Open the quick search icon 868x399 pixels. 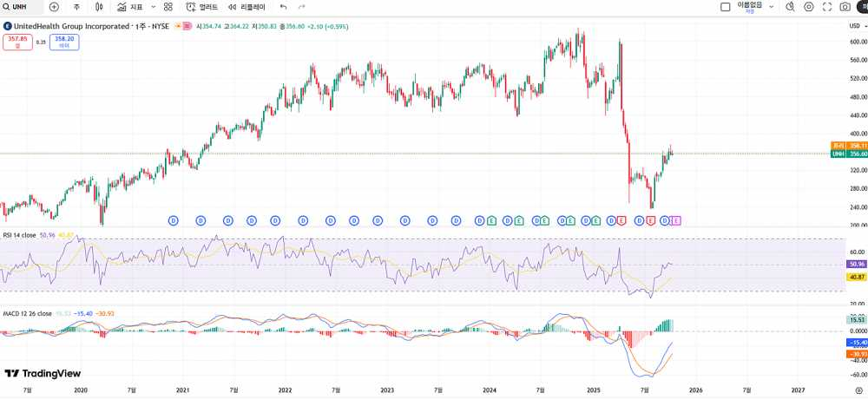tap(791, 7)
